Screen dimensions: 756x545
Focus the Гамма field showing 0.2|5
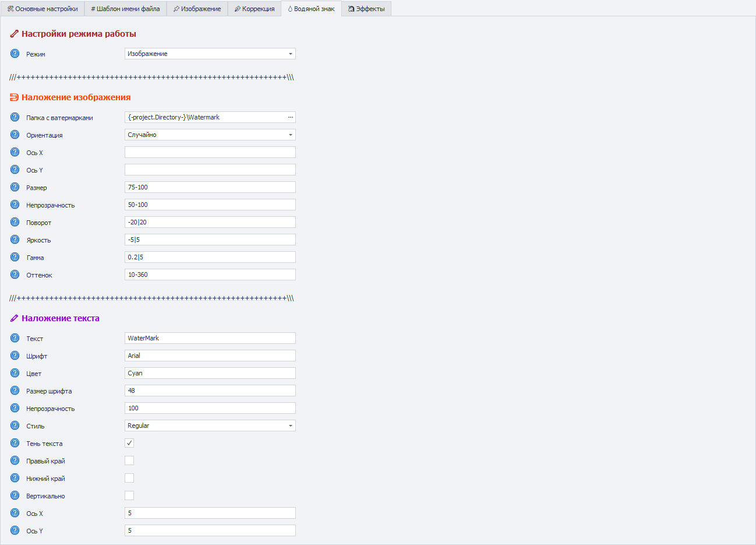pyautogui.click(x=210, y=257)
